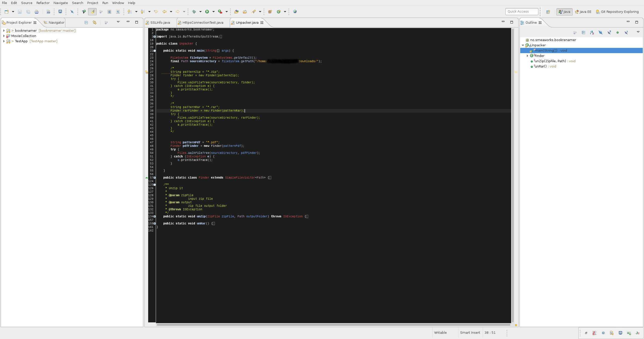The height and width of the screenshot is (339, 644).
Task: Open the Back history dropdown arrow
Action: coord(171,12)
